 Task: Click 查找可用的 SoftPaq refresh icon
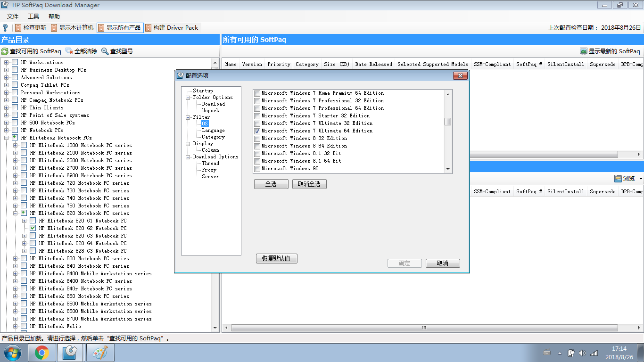[x=5, y=51]
